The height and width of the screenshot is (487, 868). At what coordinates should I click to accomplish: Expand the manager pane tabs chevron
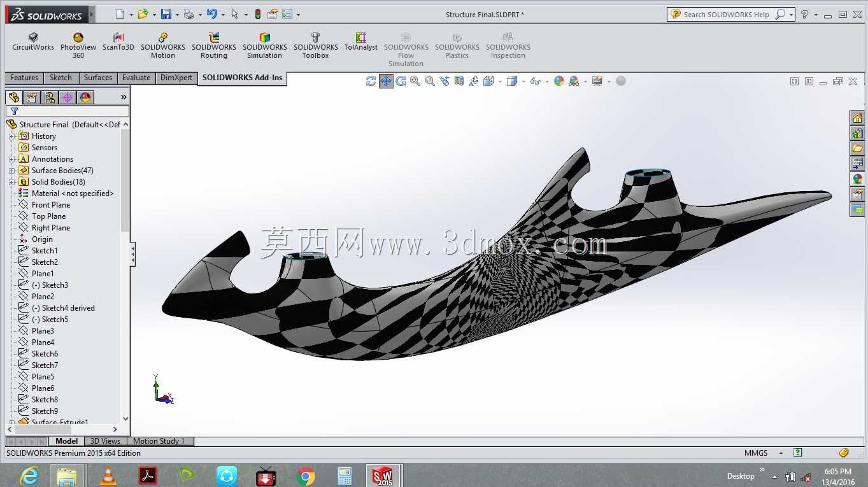124,97
